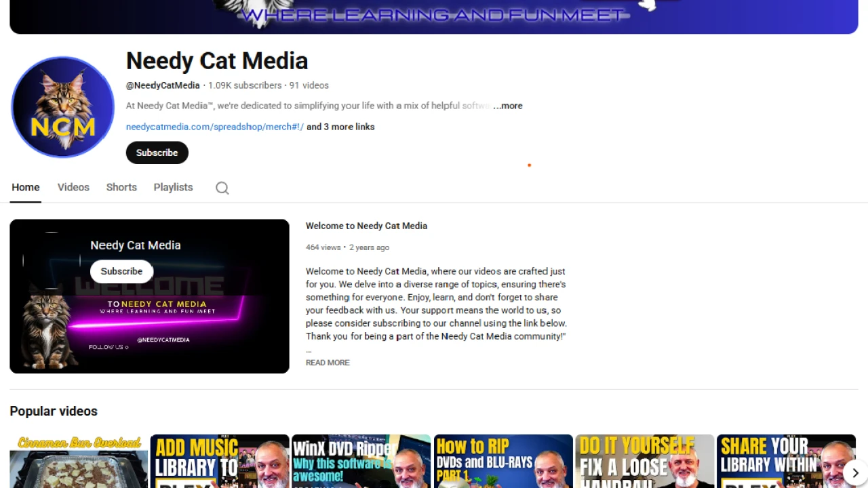Subscribe using the black Subscribe button
The image size is (868, 488).
pyautogui.click(x=157, y=152)
